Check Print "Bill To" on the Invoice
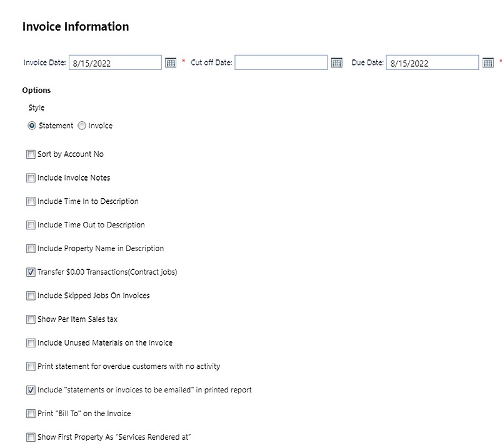The height and width of the screenshot is (448, 502). [31, 414]
